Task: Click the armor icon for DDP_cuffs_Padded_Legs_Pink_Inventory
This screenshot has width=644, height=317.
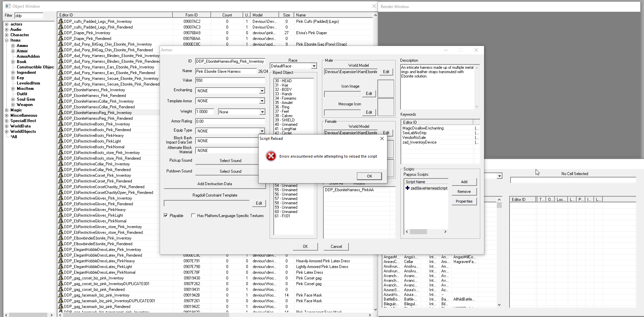Action: pyautogui.click(x=61, y=21)
